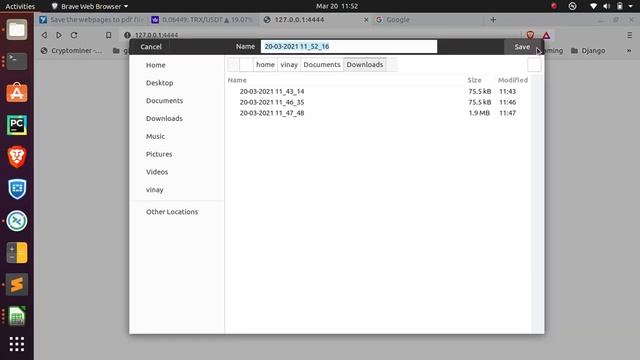Launch Terminal from the dock
The width and height of the screenshot is (640, 360).
click(x=17, y=61)
